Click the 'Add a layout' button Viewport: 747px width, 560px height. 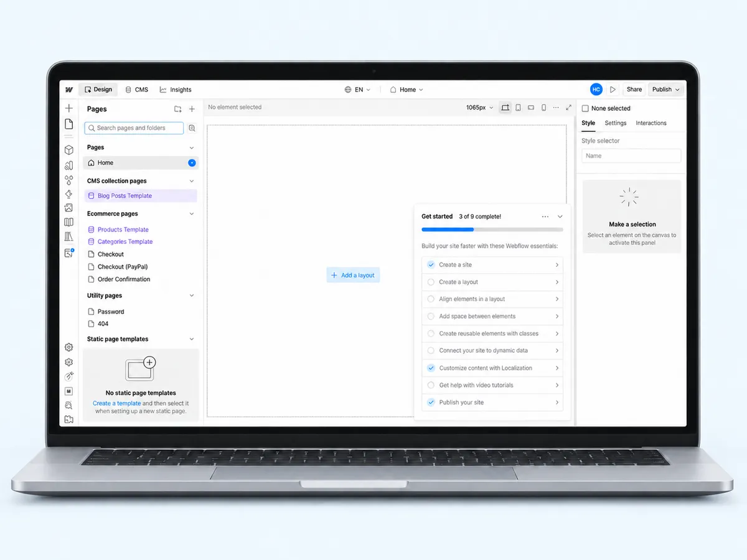click(x=353, y=275)
